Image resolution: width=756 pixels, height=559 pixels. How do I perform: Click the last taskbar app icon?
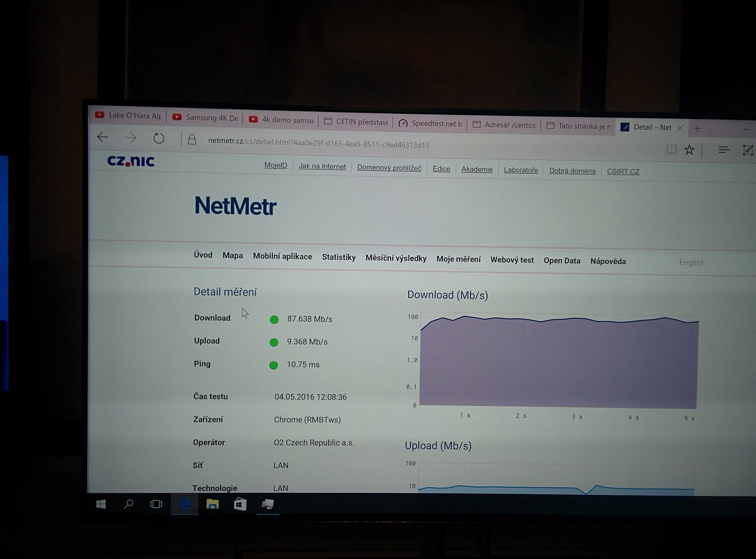268,504
